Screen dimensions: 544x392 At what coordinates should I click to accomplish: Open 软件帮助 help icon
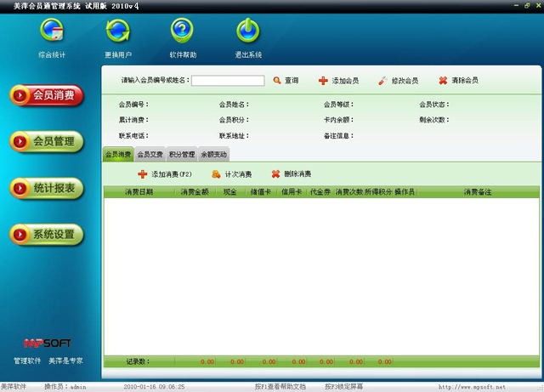click(182, 31)
